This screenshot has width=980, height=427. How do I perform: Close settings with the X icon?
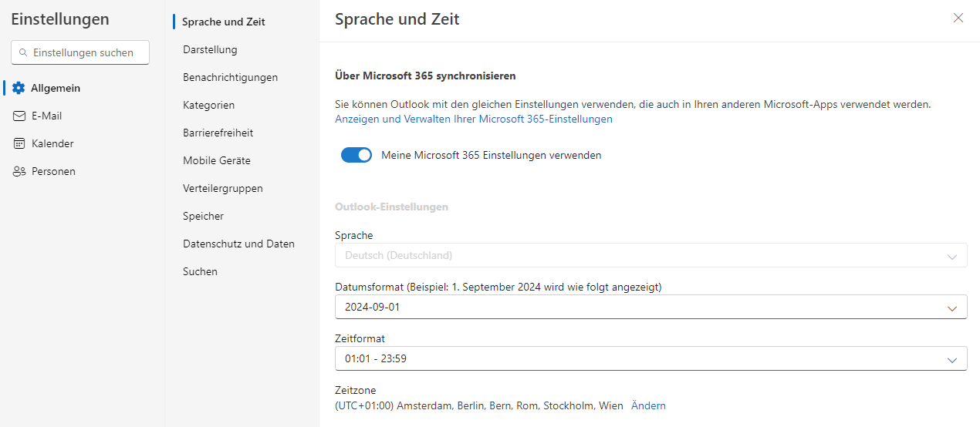958,18
